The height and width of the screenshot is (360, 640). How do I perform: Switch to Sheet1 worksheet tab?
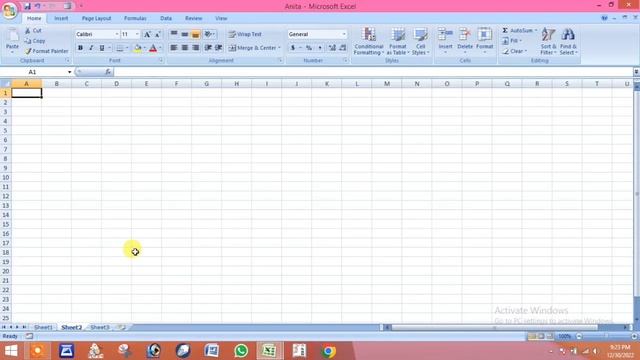pyautogui.click(x=43, y=327)
